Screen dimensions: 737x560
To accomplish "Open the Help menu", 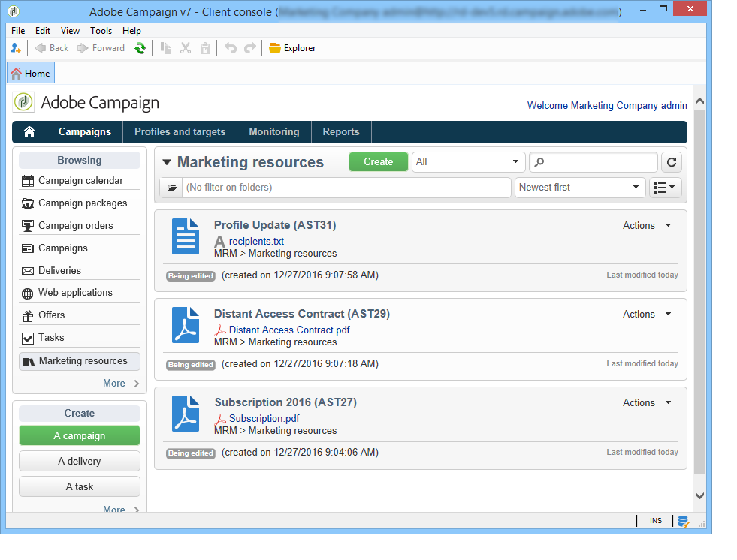I will pyautogui.click(x=131, y=31).
